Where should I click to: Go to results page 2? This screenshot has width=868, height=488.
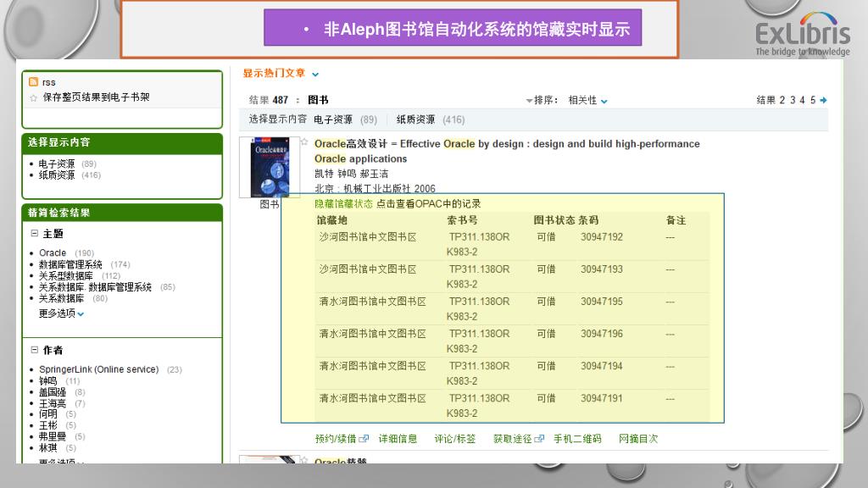point(782,100)
